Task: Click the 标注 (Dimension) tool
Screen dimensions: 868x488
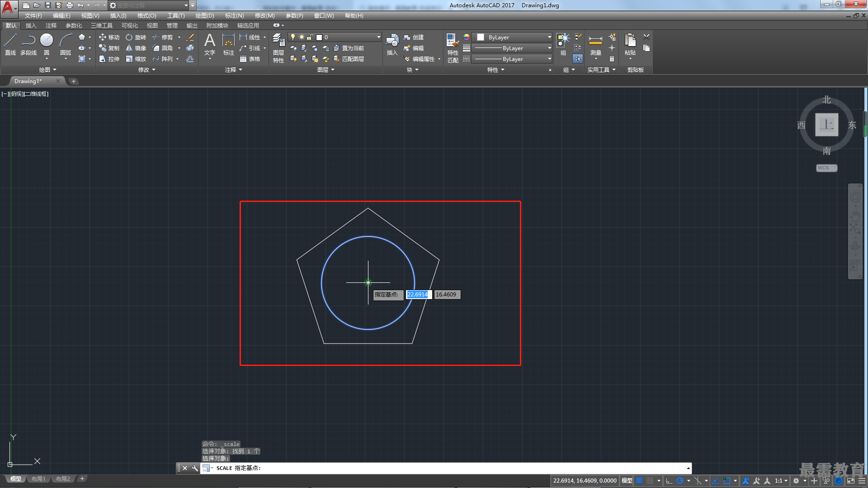Action: pyautogui.click(x=229, y=44)
